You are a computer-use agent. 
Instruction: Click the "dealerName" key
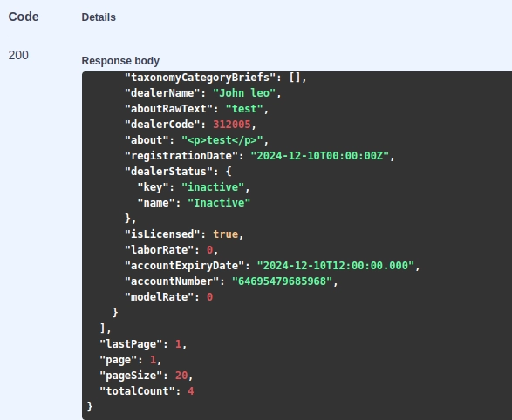point(162,93)
